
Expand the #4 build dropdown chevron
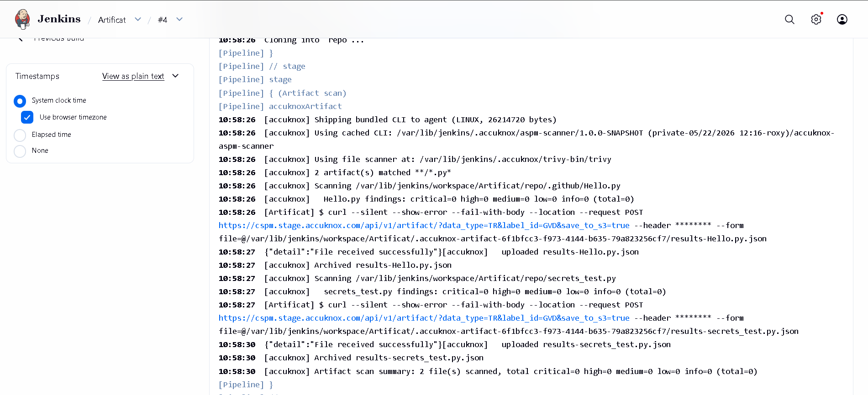[x=179, y=19]
